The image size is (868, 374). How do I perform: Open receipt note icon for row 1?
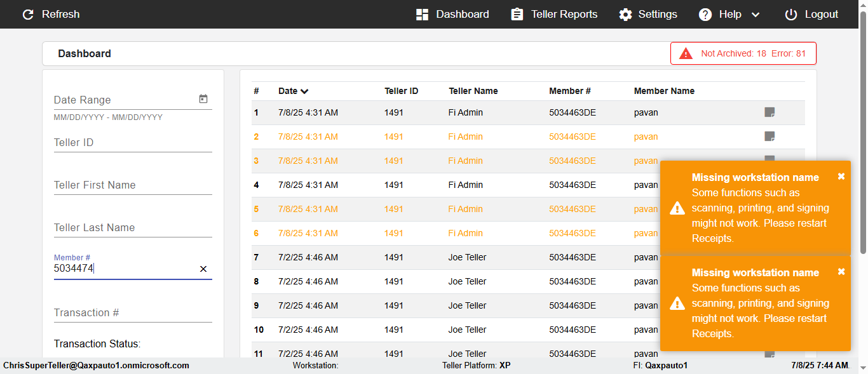tap(770, 112)
